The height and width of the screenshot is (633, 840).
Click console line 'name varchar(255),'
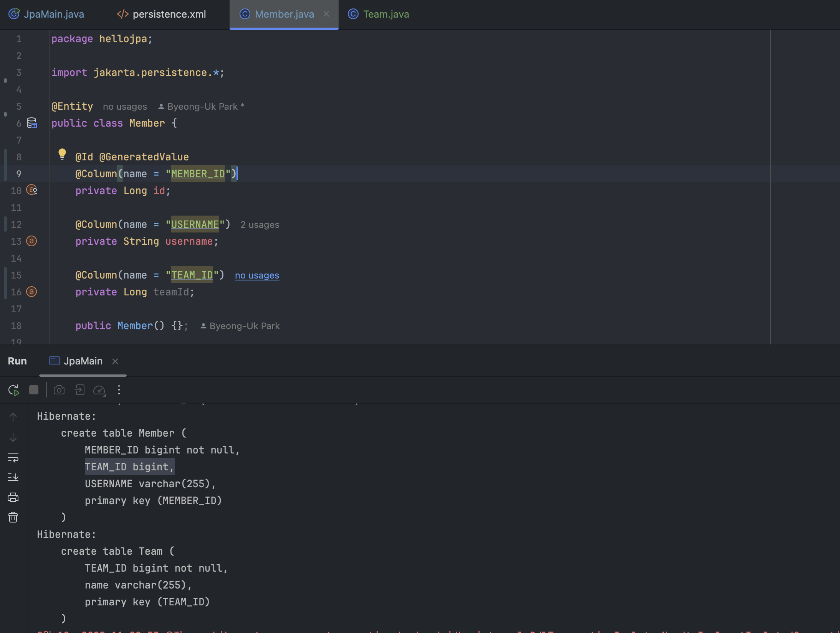(138, 585)
